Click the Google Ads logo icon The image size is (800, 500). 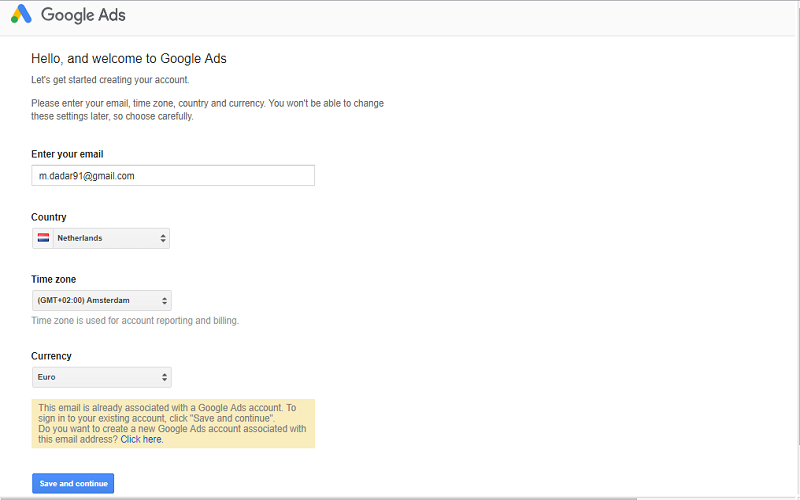[21, 14]
